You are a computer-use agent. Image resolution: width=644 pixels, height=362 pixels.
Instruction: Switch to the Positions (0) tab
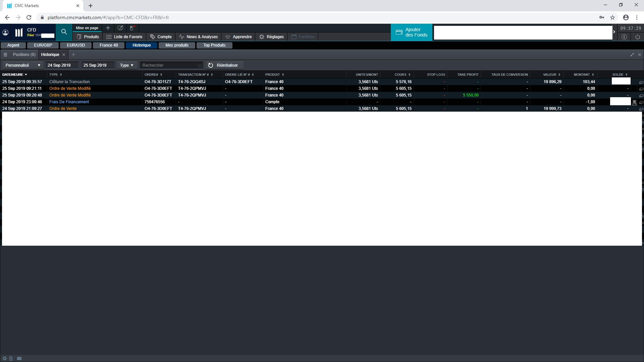[x=24, y=55]
